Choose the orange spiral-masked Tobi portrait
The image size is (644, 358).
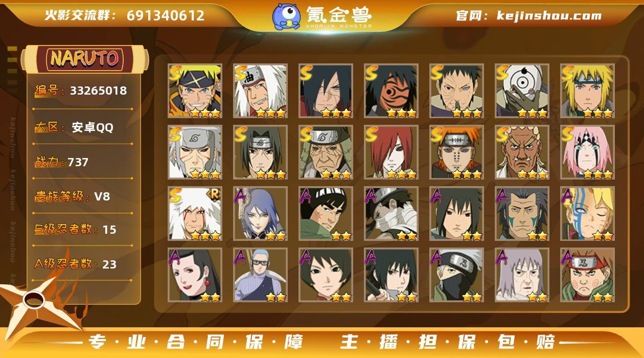(391, 91)
